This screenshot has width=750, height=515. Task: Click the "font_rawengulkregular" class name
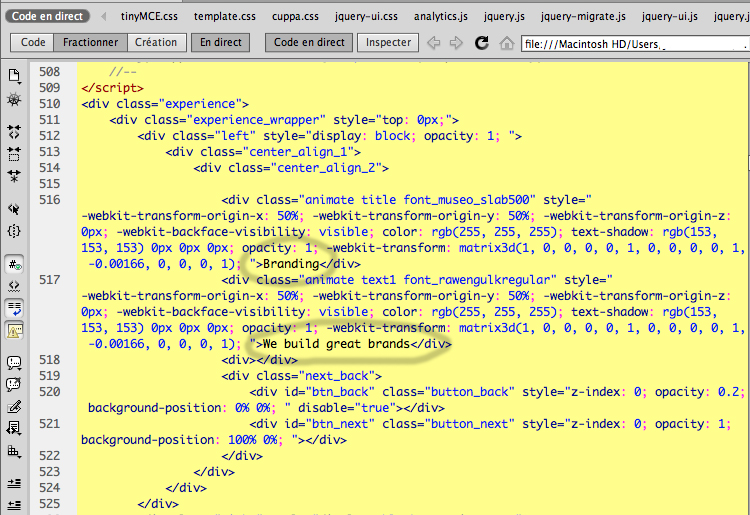click(477, 280)
